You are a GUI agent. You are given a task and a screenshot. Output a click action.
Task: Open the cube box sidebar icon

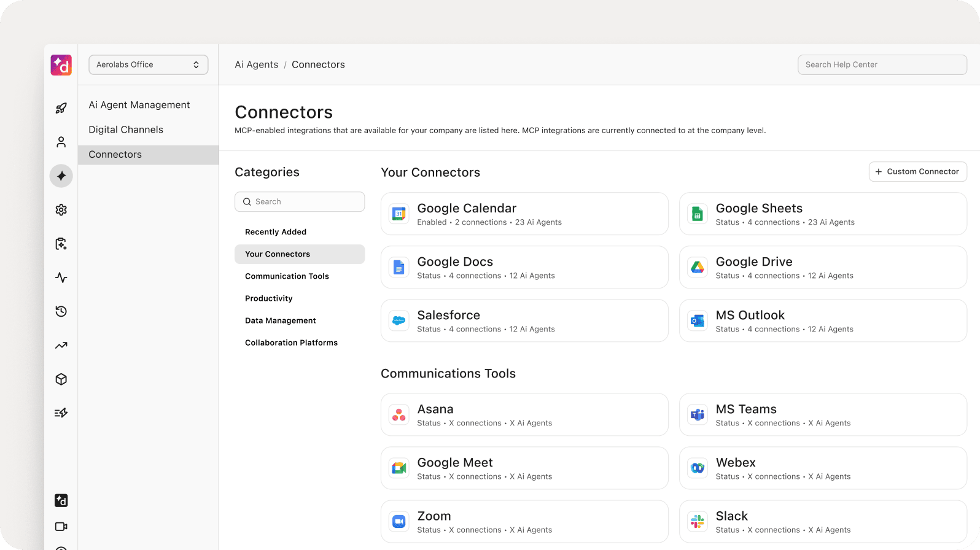point(61,379)
